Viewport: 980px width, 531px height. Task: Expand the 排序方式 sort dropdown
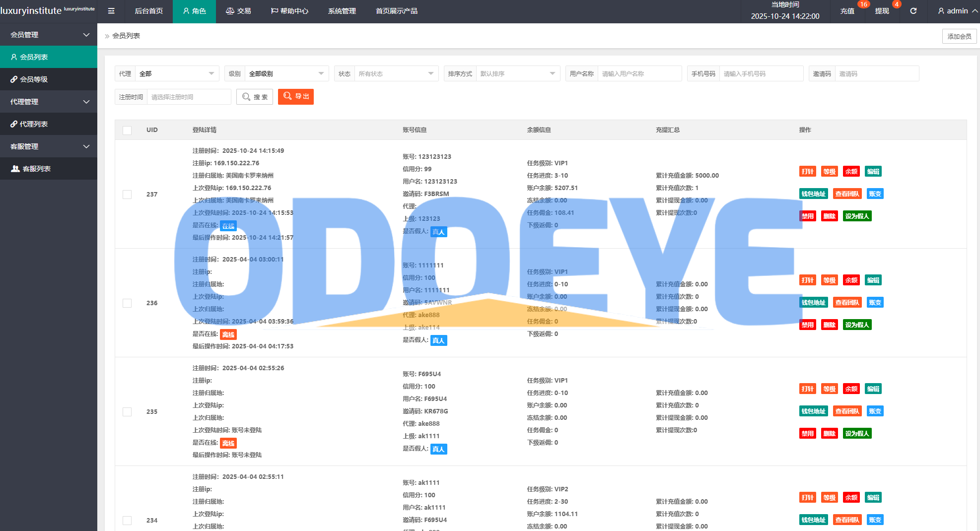pos(517,73)
